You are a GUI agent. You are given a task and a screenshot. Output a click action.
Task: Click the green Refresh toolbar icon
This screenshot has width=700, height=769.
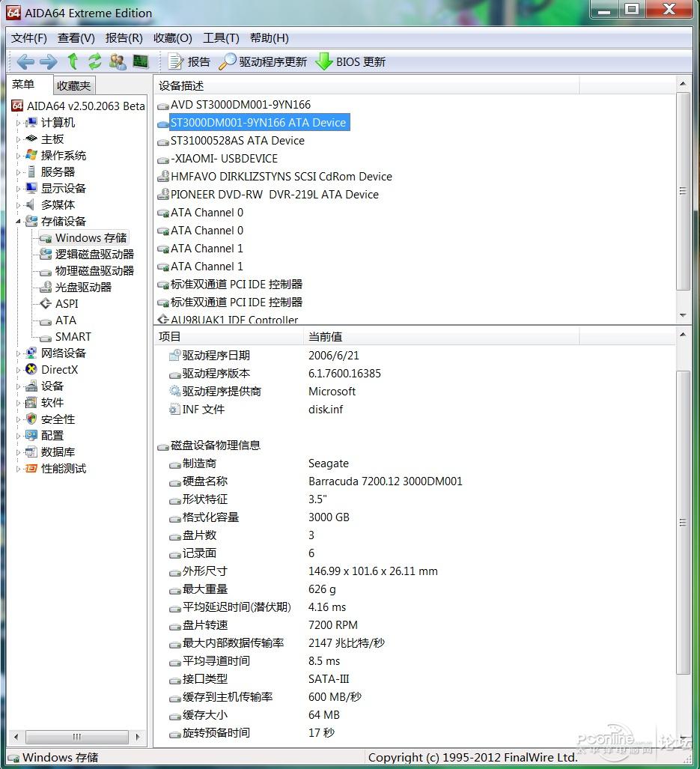[x=94, y=61]
